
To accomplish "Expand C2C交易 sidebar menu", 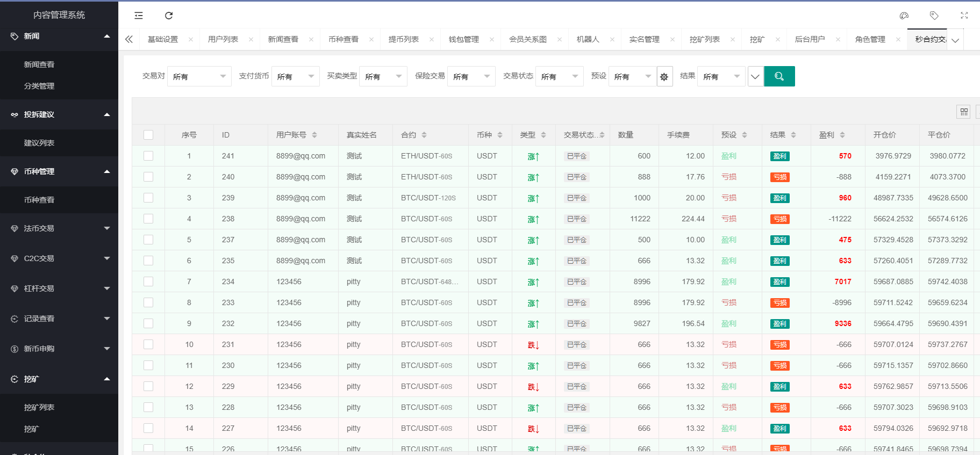I will (59, 258).
